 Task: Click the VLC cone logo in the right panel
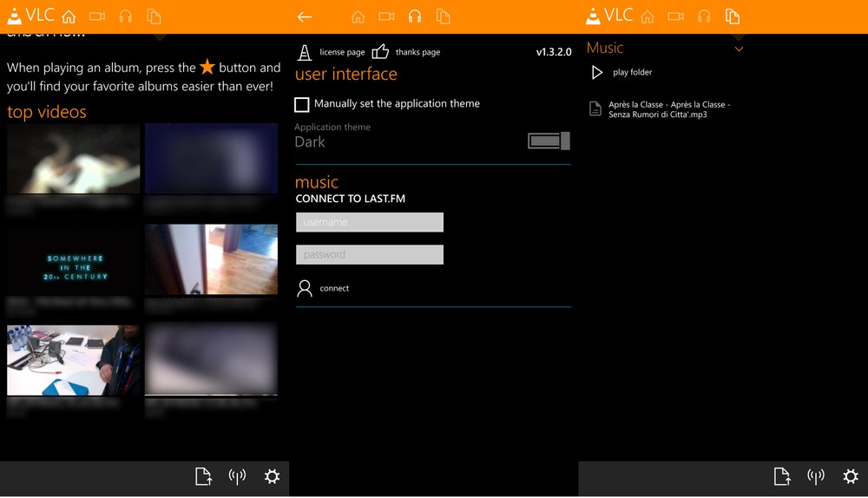coord(593,16)
